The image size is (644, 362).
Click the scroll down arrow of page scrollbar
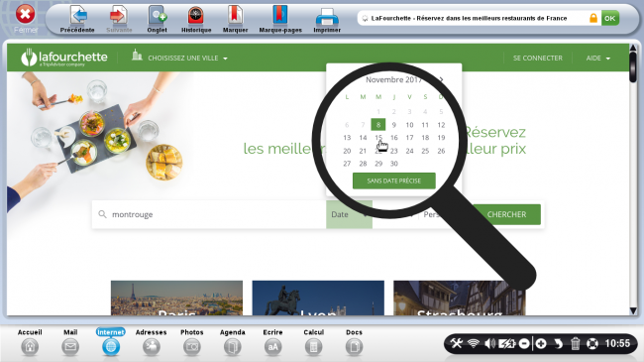[x=633, y=310]
